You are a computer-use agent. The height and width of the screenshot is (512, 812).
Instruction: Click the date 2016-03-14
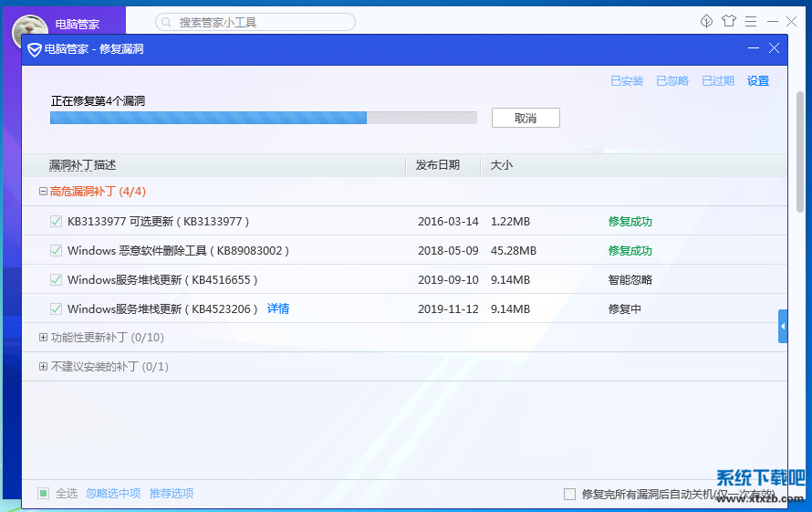pyautogui.click(x=448, y=221)
